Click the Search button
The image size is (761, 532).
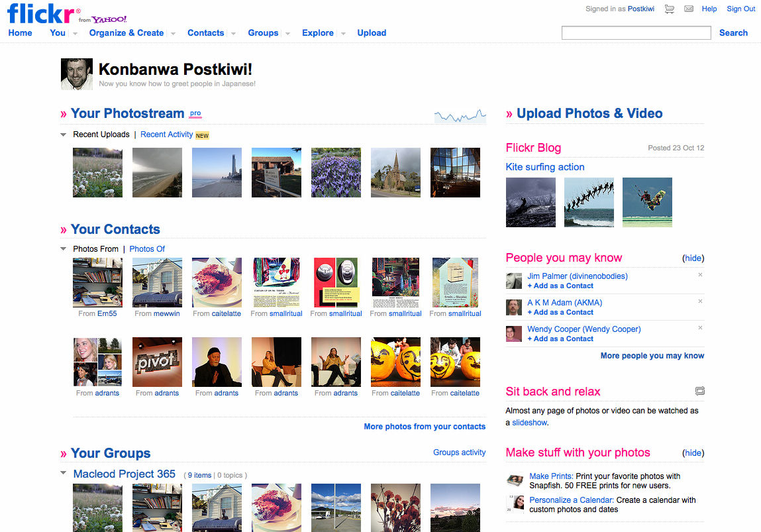(733, 32)
